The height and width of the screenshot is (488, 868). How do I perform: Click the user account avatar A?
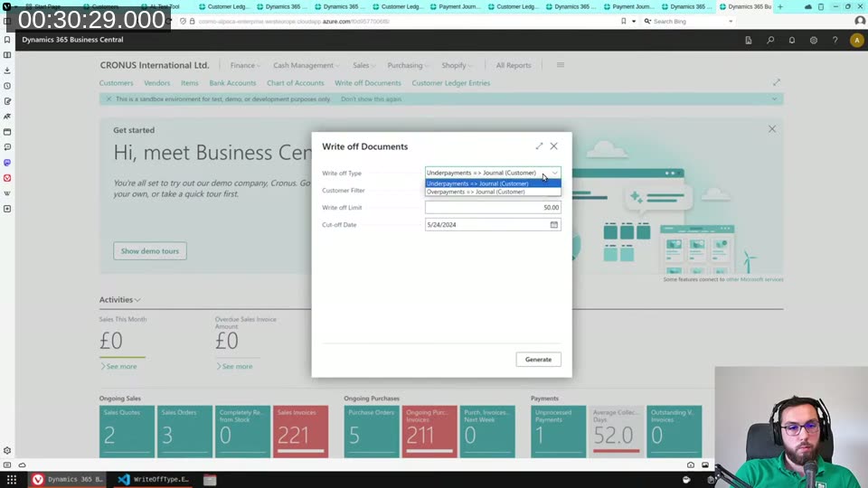[x=856, y=40]
